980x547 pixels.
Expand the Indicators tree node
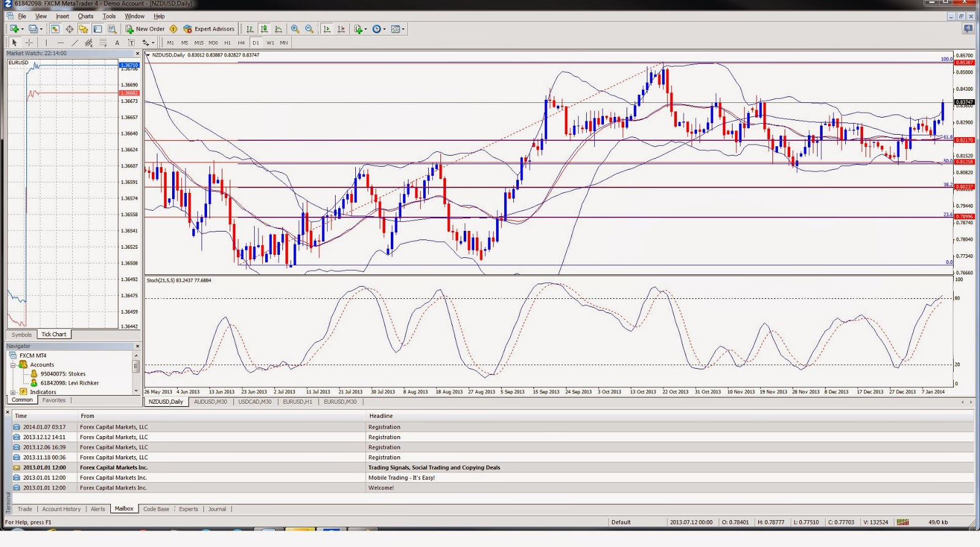[13, 392]
